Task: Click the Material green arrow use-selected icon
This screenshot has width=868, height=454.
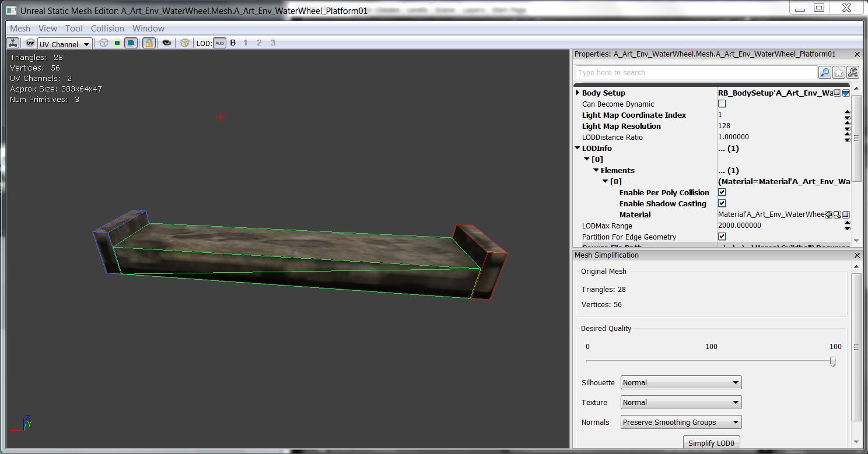Action: pyautogui.click(x=828, y=214)
